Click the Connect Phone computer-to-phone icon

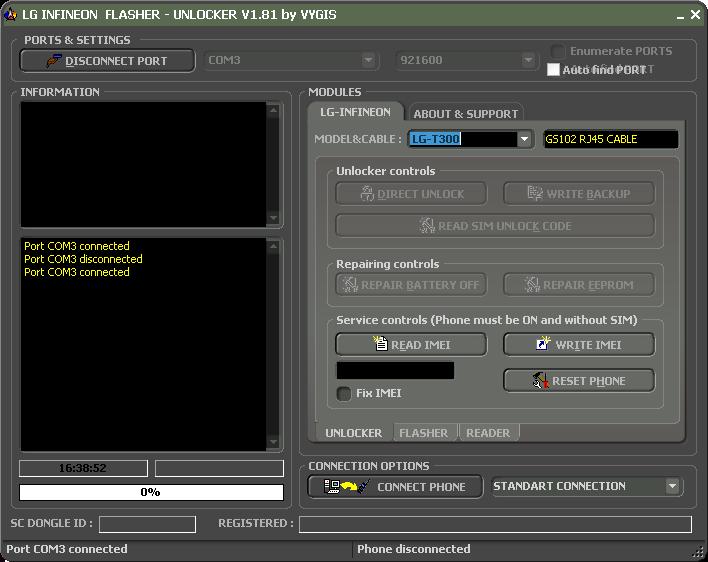(347, 487)
